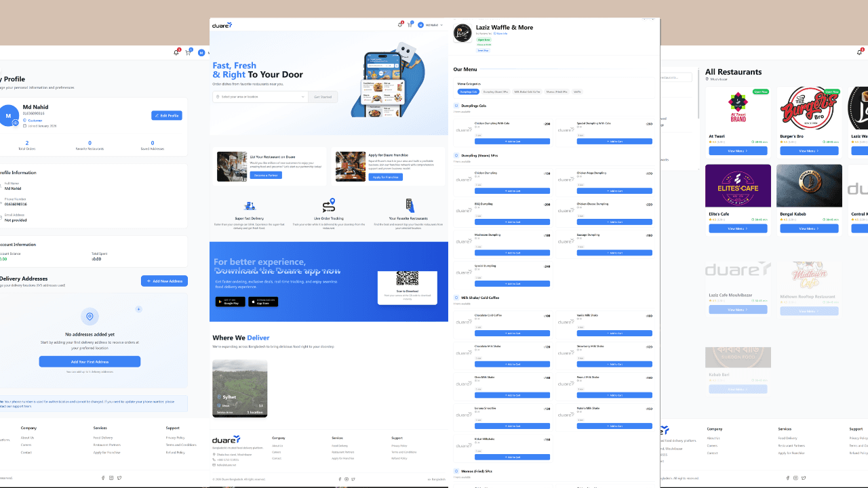Expand the Md Nahid user account menu

pyautogui.click(x=430, y=25)
